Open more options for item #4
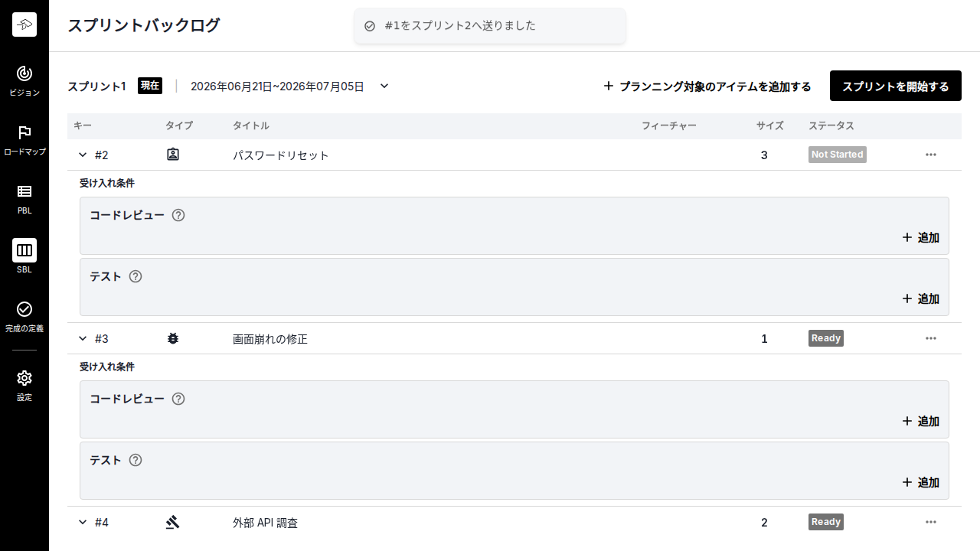Image resolution: width=980 pixels, height=551 pixels. pos(931,522)
